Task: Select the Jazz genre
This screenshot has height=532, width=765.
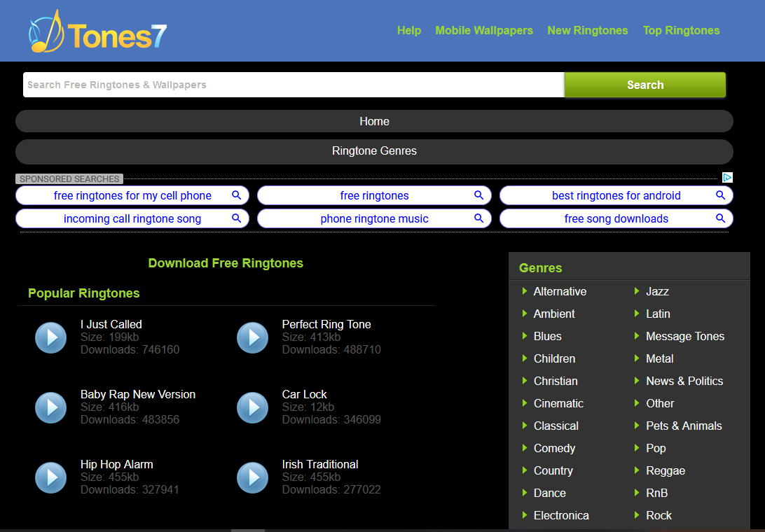Action: tap(657, 291)
